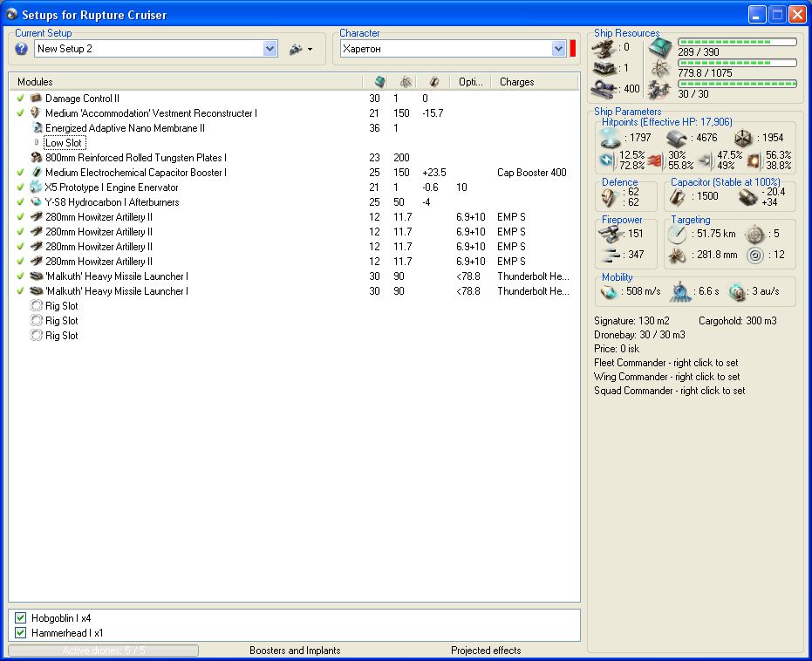Click the turret hardpoints resource icon
Image resolution: width=812 pixels, height=661 pixels.
click(604, 48)
